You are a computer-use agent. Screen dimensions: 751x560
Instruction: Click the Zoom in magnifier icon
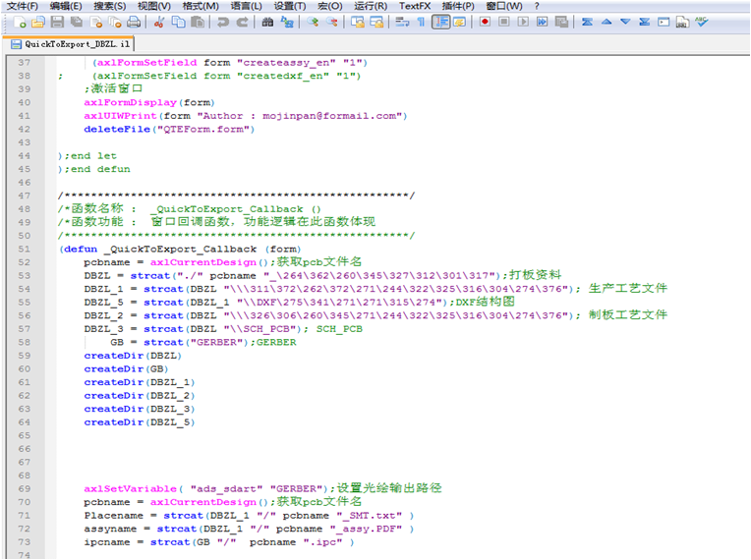(x=313, y=22)
